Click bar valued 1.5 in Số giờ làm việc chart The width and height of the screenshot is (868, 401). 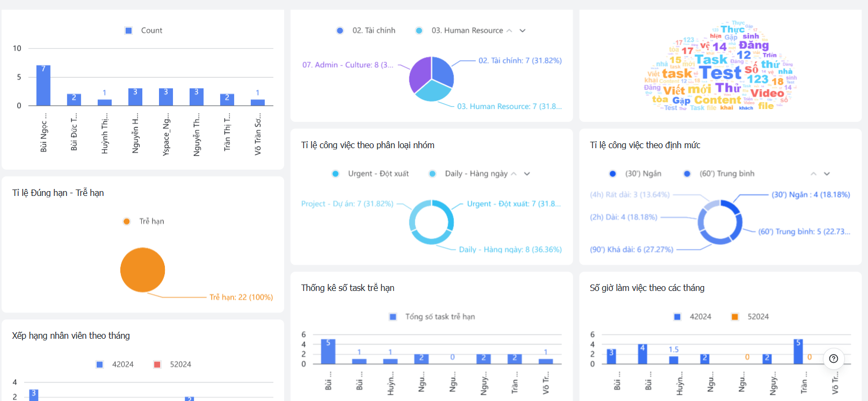pos(674,360)
